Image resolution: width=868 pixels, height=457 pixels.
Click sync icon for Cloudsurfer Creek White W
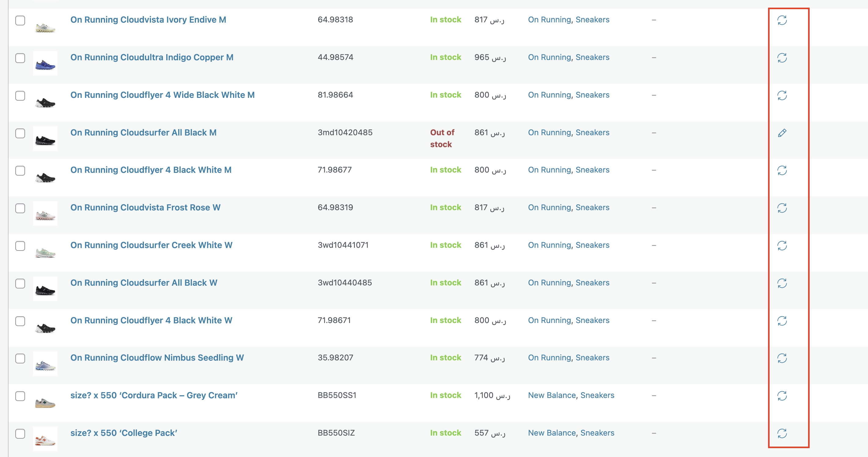(x=782, y=246)
